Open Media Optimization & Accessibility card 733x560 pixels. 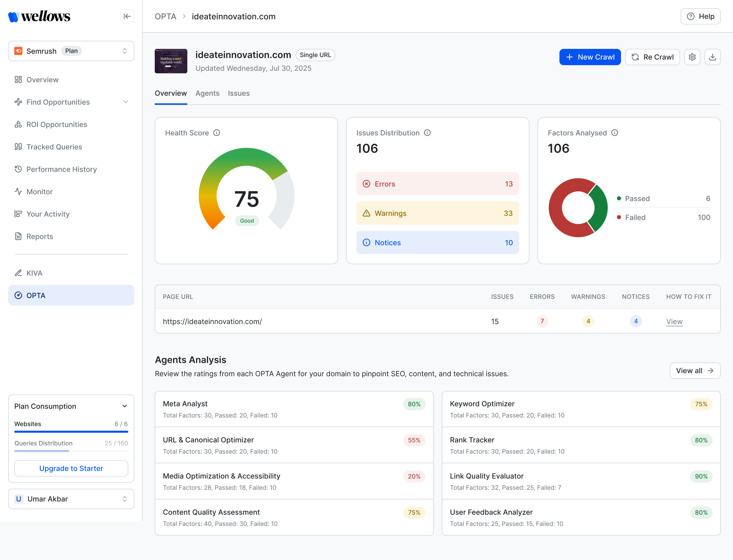click(294, 481)
